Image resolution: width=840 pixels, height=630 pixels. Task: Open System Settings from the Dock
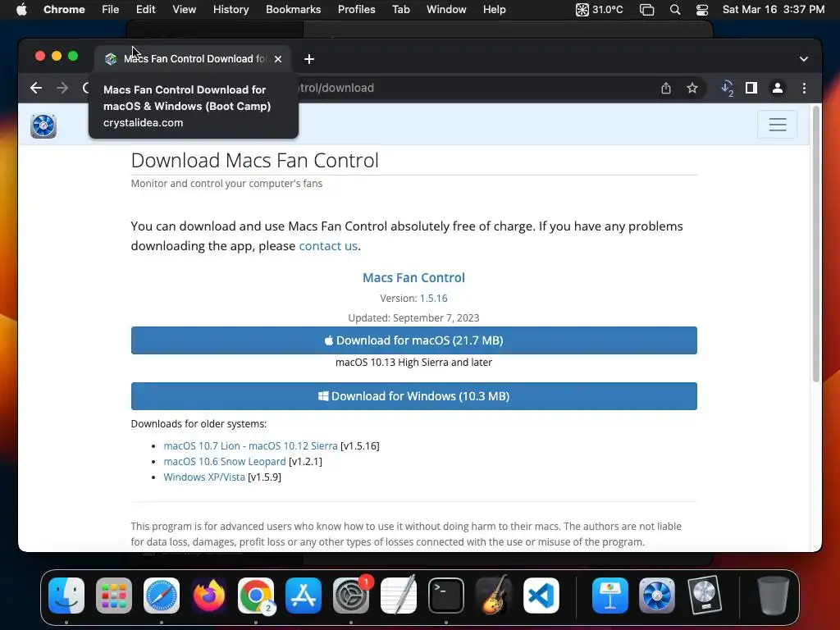351,596
